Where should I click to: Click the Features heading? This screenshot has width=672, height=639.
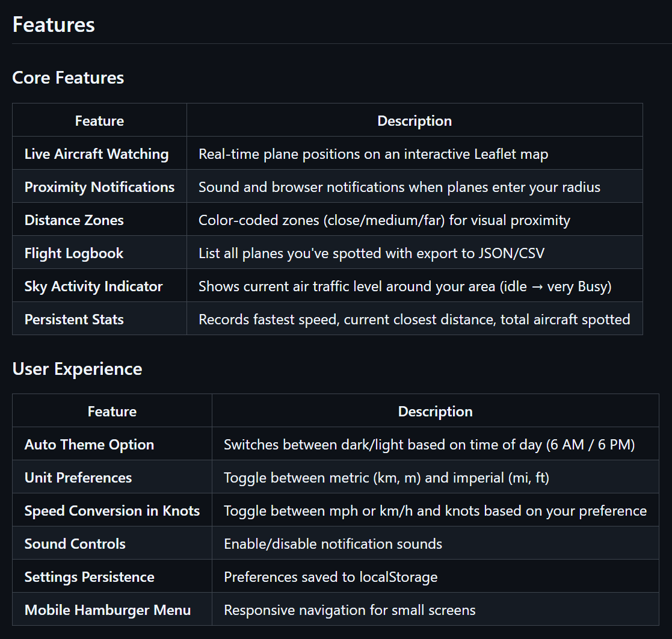[54, 25]
